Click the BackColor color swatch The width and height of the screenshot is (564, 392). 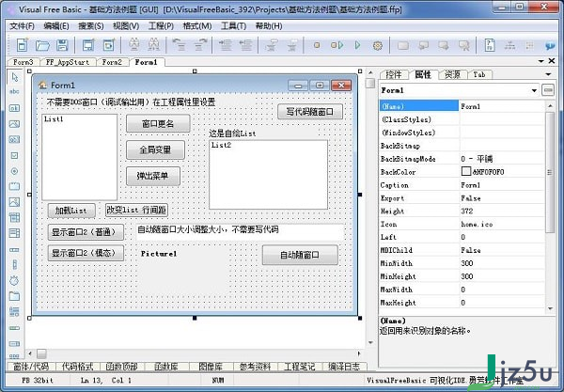(466, 171)
